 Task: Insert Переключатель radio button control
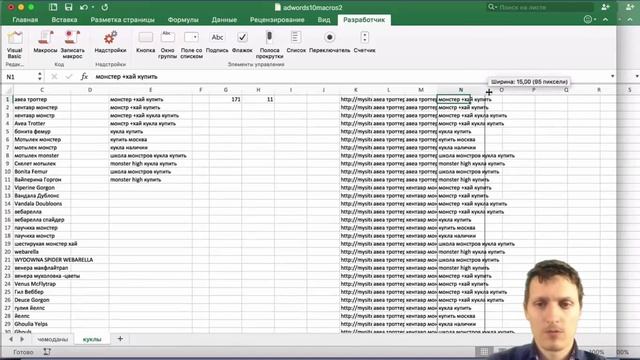click(x=329, y=42)
